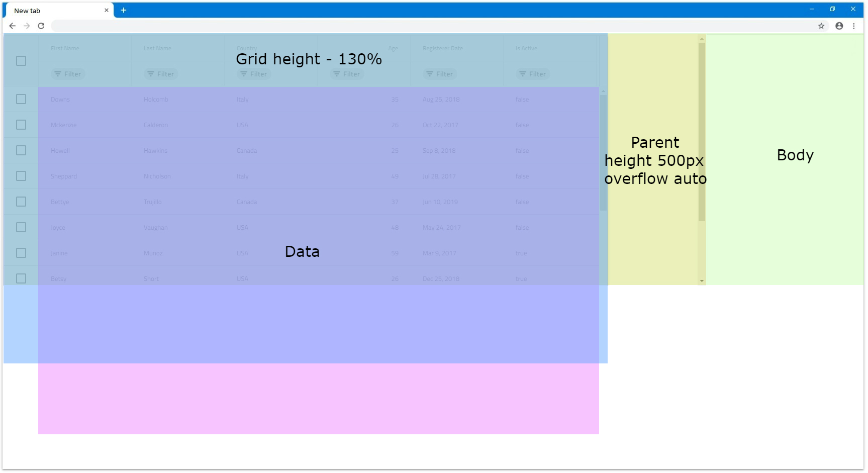868x473 pixels.
Task: Reload the page with the refresh icon
Action: click(x=41, y=26)
